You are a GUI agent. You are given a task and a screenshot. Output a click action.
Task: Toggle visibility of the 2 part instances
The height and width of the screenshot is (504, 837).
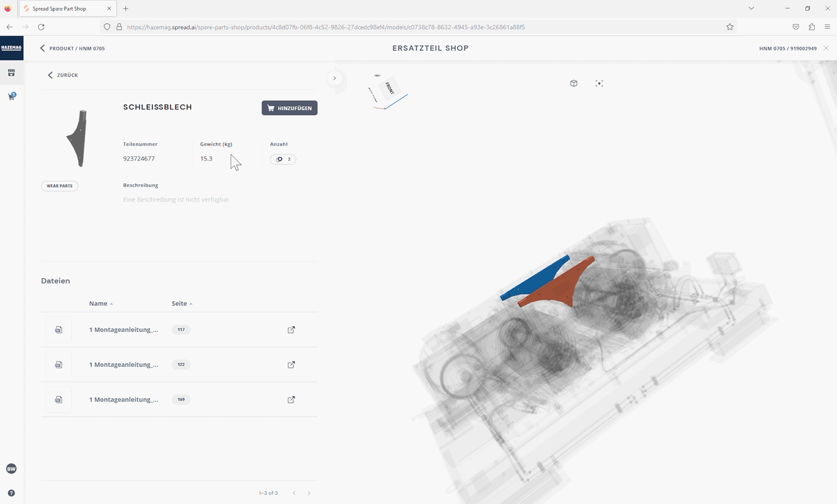[283, 159]
